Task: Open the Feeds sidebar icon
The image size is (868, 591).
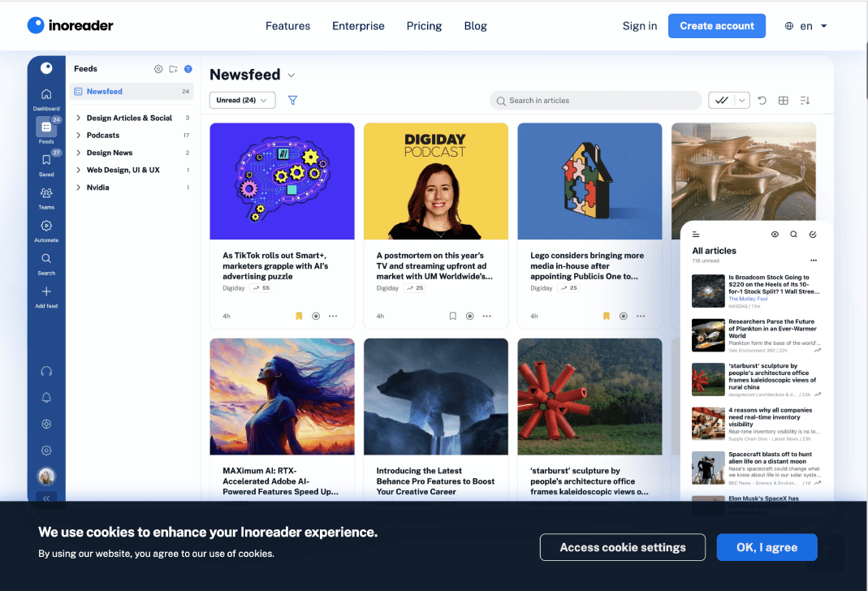Action: 46,127
